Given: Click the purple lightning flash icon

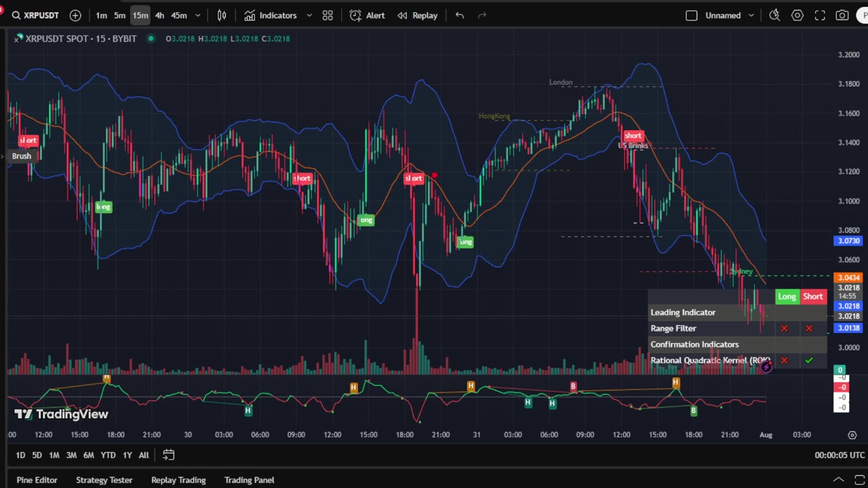Looking at the screenshot, I should coord(766,367).
